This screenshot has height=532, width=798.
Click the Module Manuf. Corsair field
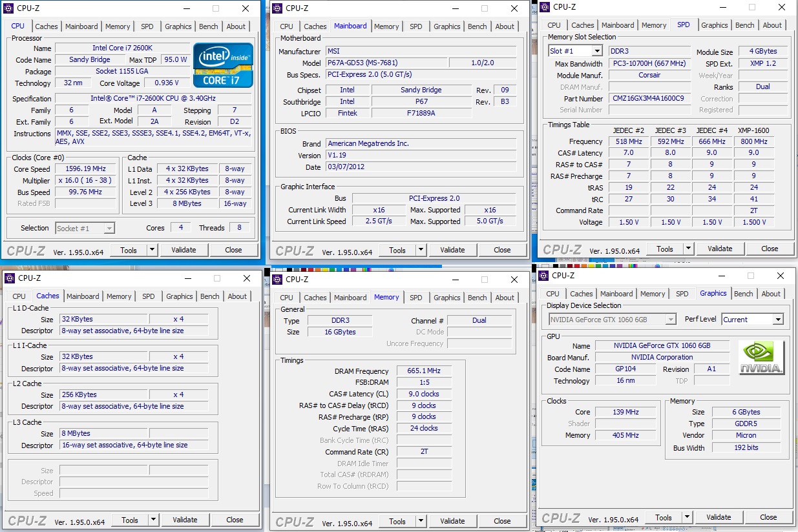coord(649,76)
